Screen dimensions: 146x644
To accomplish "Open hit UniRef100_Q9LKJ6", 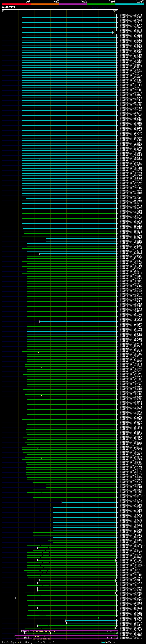I will coord(131,15).
